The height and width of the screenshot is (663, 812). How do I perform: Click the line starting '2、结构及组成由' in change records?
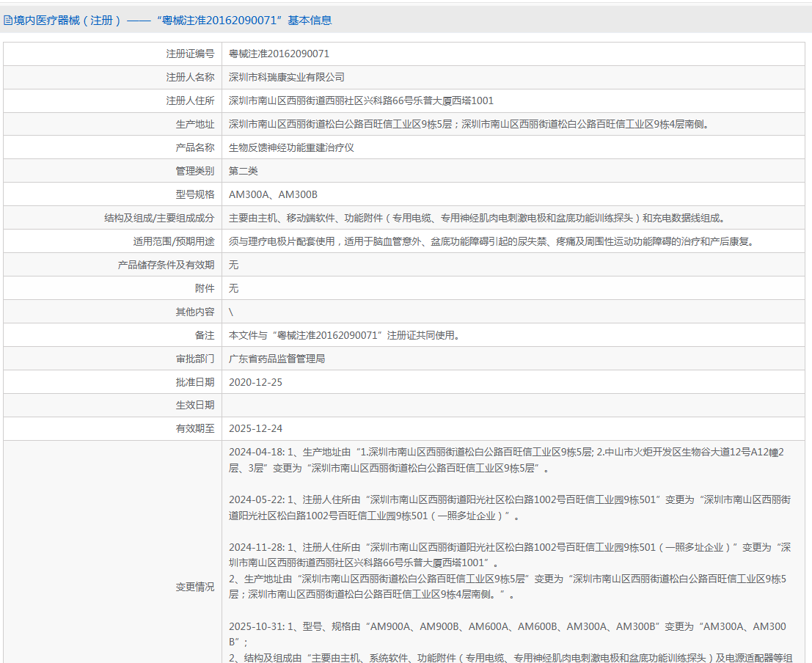point(511,658)
